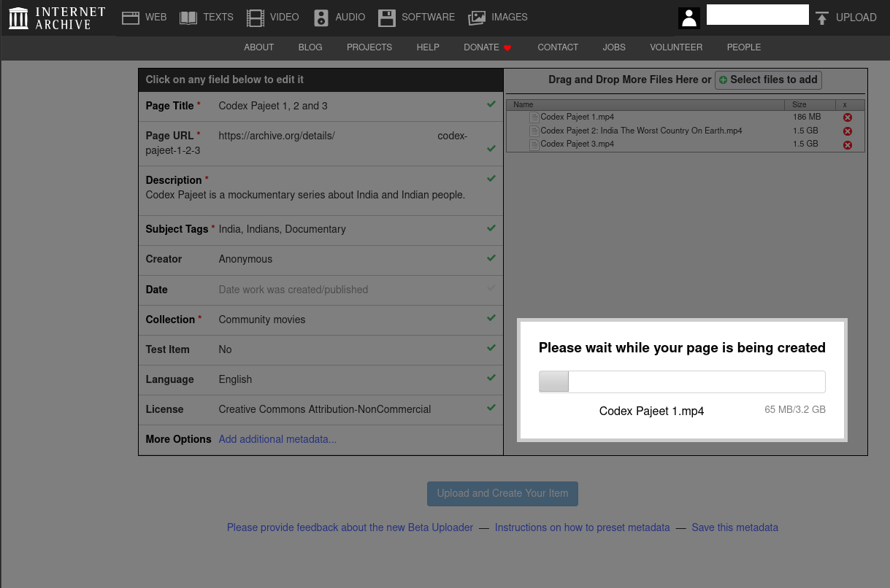Click the UPLOAD text link

(x=856, y=18)
